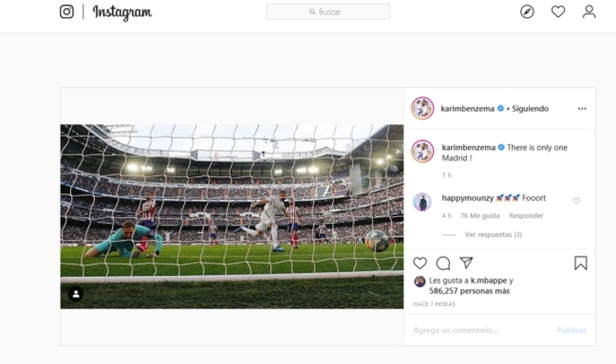The width and height of the screenshot is (616, 364).
Task: Show tagged people icon on photo
Action: [76, 294]
